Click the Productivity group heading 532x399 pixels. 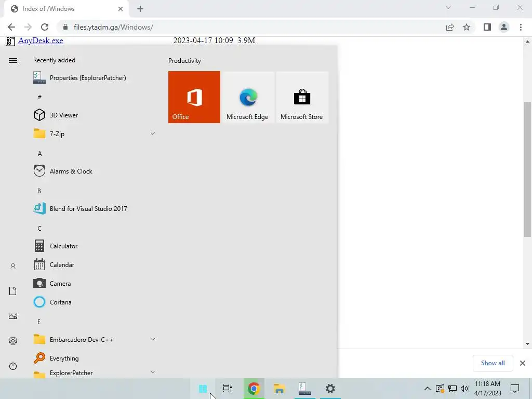184,61
